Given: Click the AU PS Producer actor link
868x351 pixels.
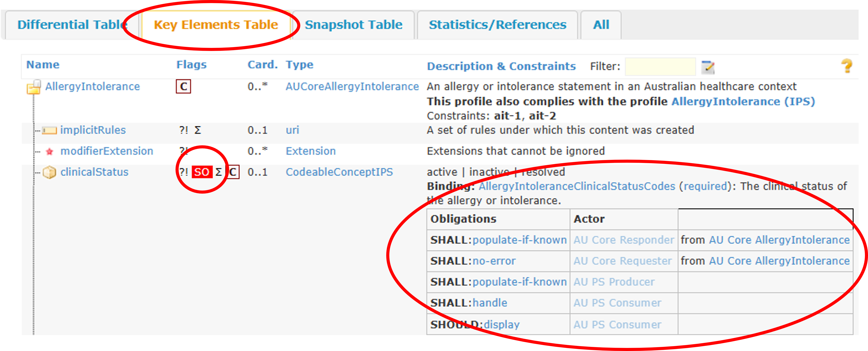Looking at the screenshot, I should (614, 282).
